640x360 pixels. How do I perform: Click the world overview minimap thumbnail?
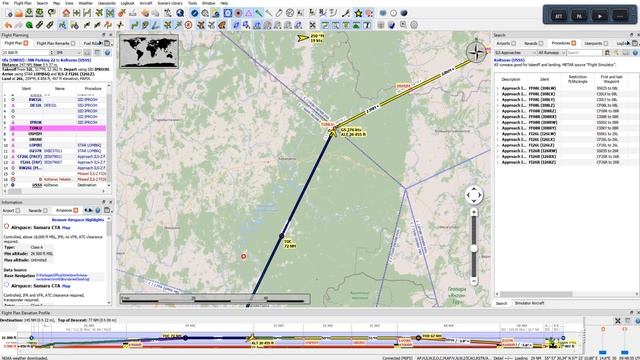pyautogui.click(x=149, y=51)
